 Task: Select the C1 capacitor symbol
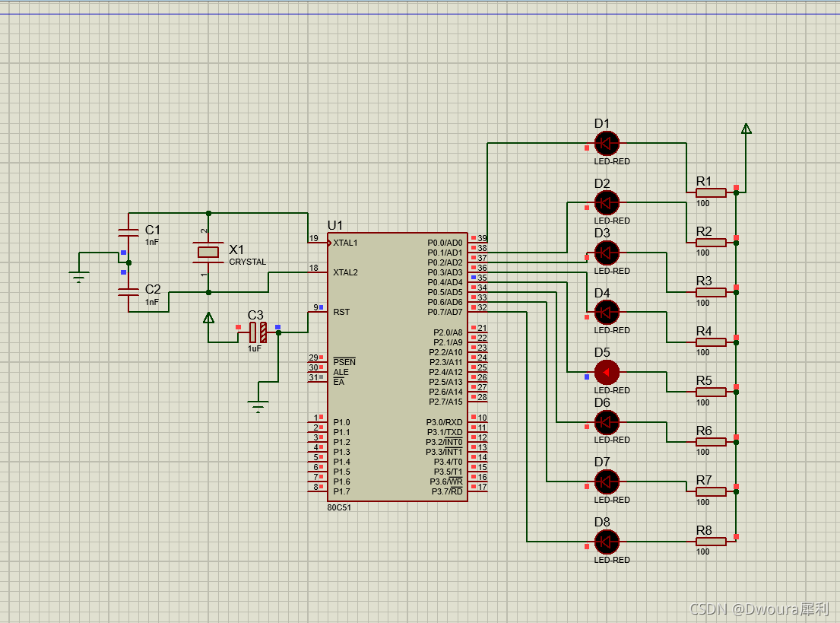tap(128, 233)
